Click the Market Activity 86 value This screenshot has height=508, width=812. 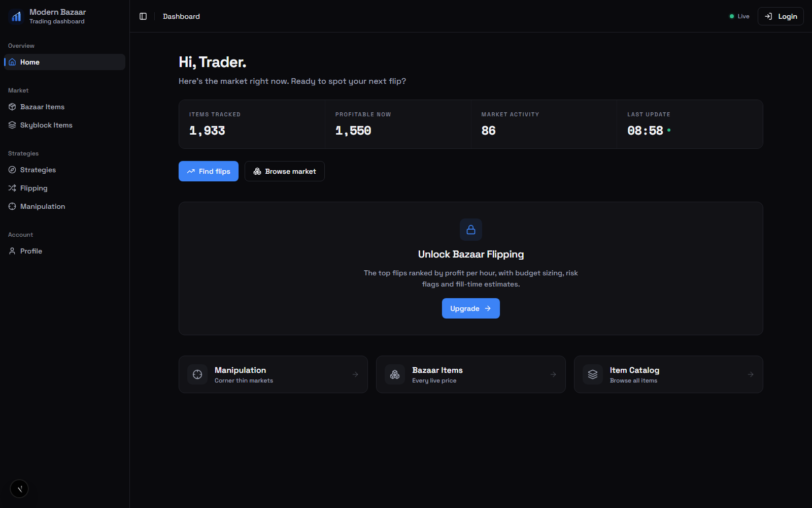click(488, 131)
